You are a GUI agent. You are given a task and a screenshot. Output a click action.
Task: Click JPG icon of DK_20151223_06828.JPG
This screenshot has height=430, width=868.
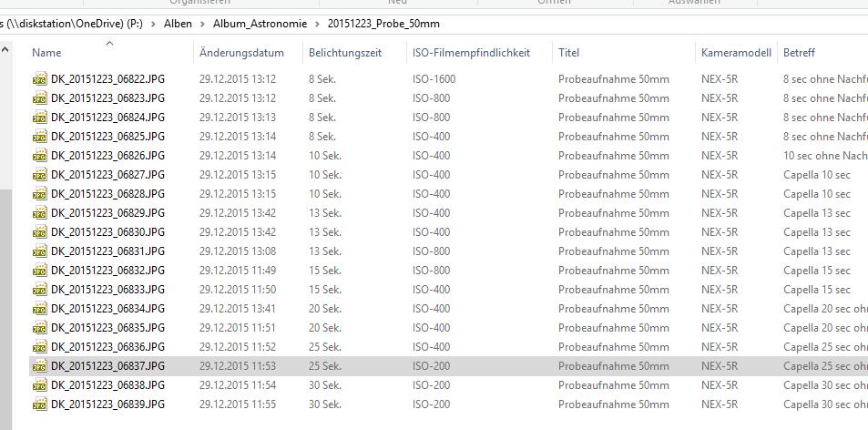tap(39, 194)
